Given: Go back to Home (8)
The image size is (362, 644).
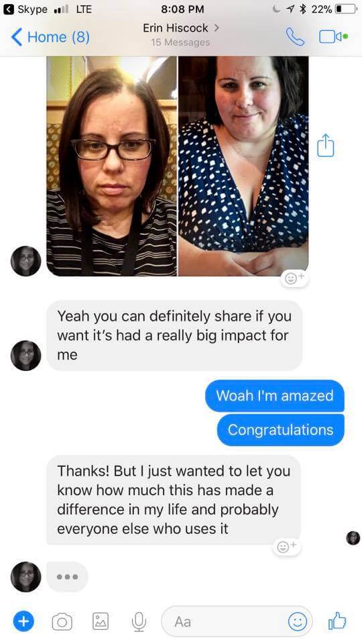Looking at the screenshot, I should [50, 37].
